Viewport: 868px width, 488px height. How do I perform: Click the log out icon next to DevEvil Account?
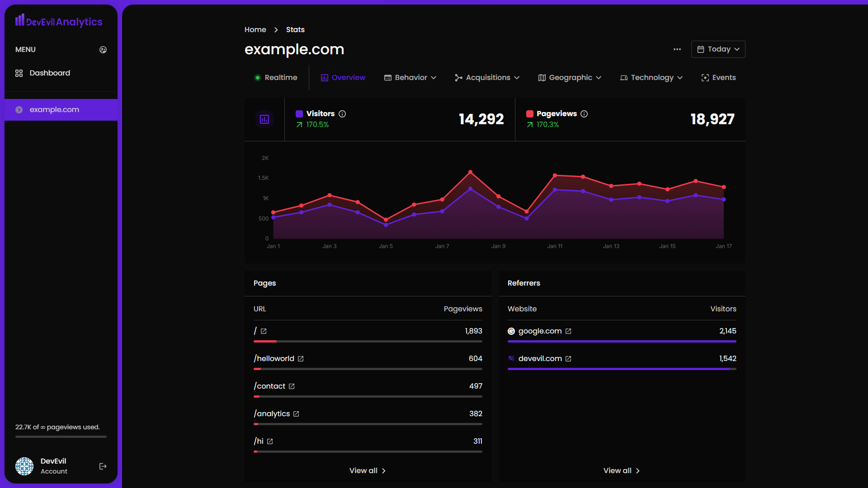pos(103,466)
